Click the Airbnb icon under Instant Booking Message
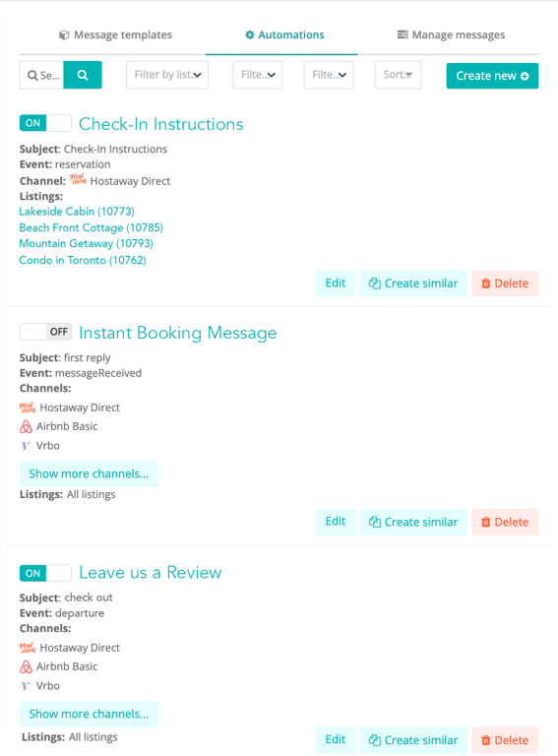 (x=26, y=426)
